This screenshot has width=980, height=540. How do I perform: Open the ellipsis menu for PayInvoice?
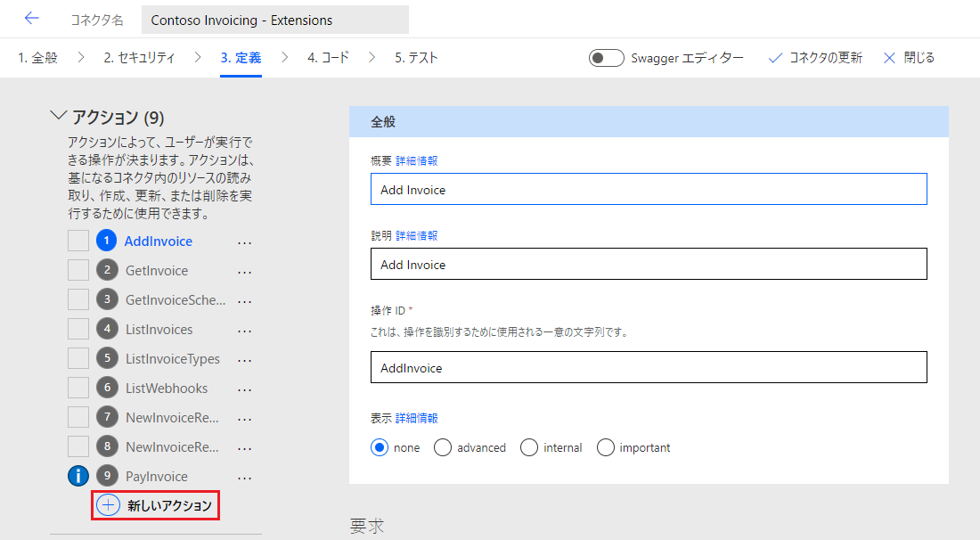[x=244, y=477]
